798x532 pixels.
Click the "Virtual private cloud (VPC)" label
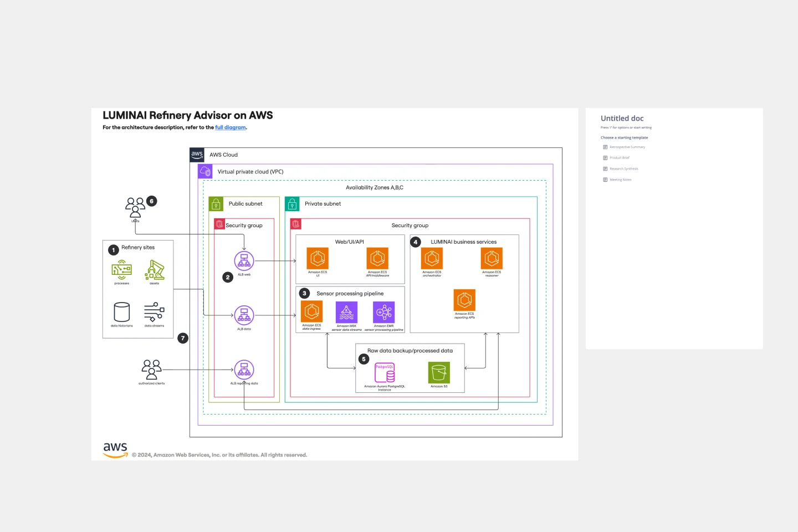click(x=250, y=172)
